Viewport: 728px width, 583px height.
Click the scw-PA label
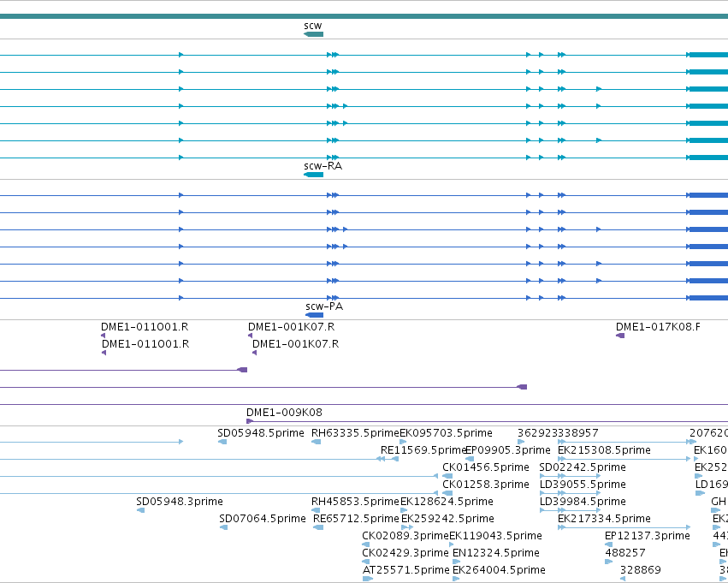(x=324, y=306)
